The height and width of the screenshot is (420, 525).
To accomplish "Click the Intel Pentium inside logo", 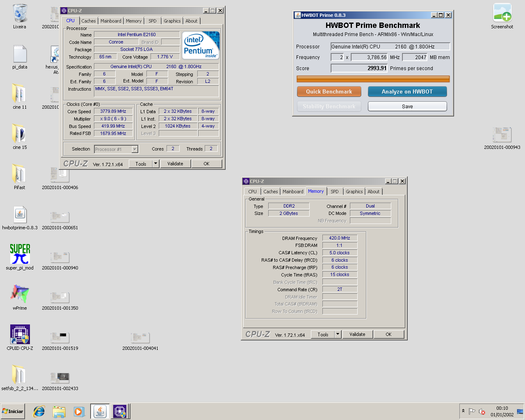I will pos(201,45).
